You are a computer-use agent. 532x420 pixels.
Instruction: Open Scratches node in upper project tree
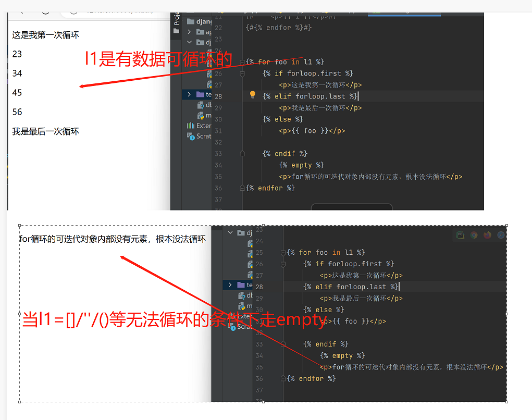pyautogui.click(x=199, y=136)
